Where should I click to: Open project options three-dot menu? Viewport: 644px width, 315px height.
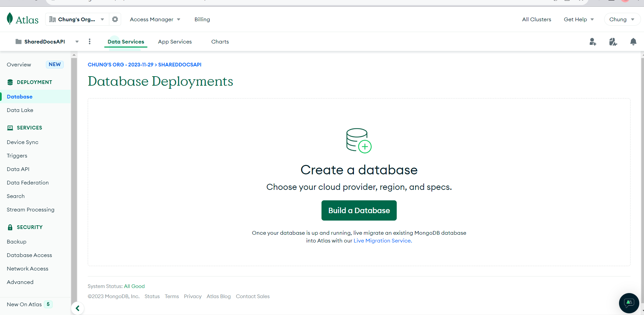[89, 41]
